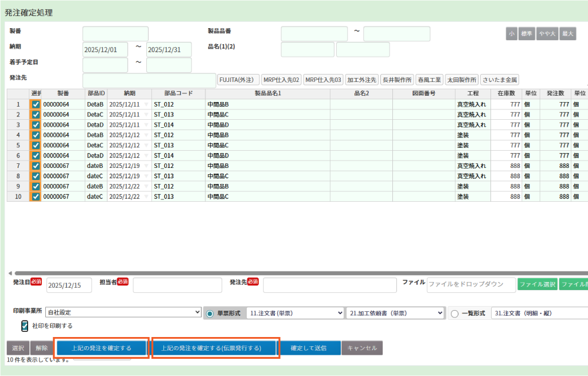Set font size to 標準 (standard)
The width and height of the screenshot is (588, 376).
(x=526, y=34)
